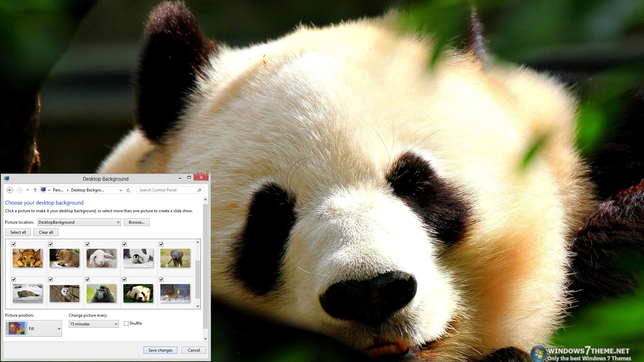Click the Back navigation arrow
The width and height of the screenshot is (644, 362).
click(10, 190)
